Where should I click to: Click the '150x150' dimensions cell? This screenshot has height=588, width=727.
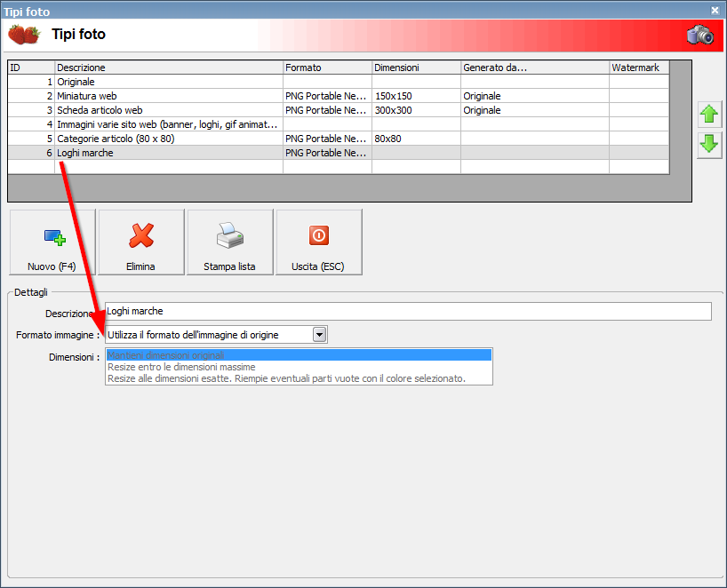(416, 96)
